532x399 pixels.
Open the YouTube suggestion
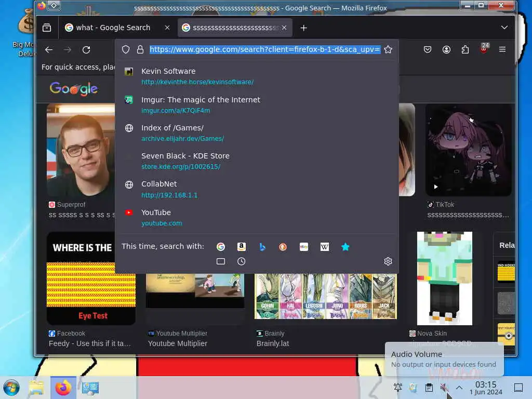pos(257,218)
